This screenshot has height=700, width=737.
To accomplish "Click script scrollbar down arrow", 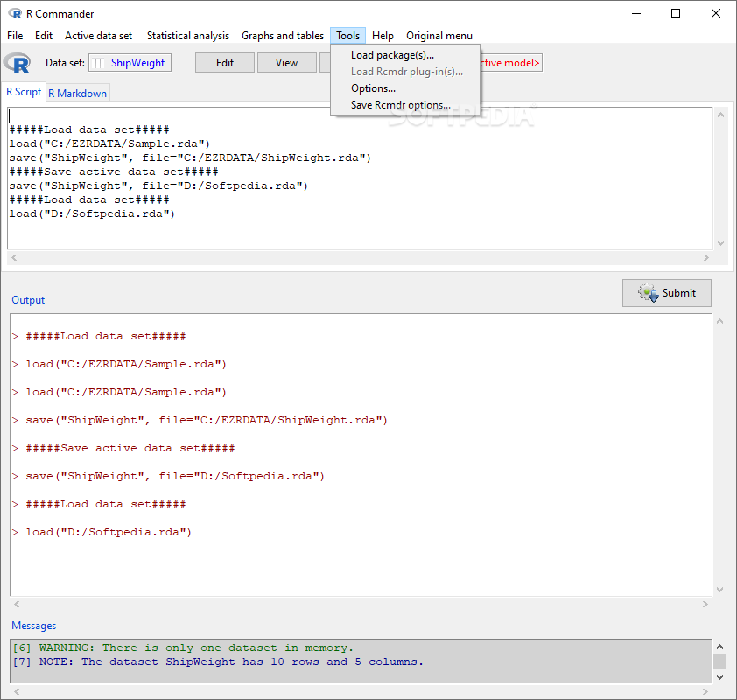I will click(720, 243).
